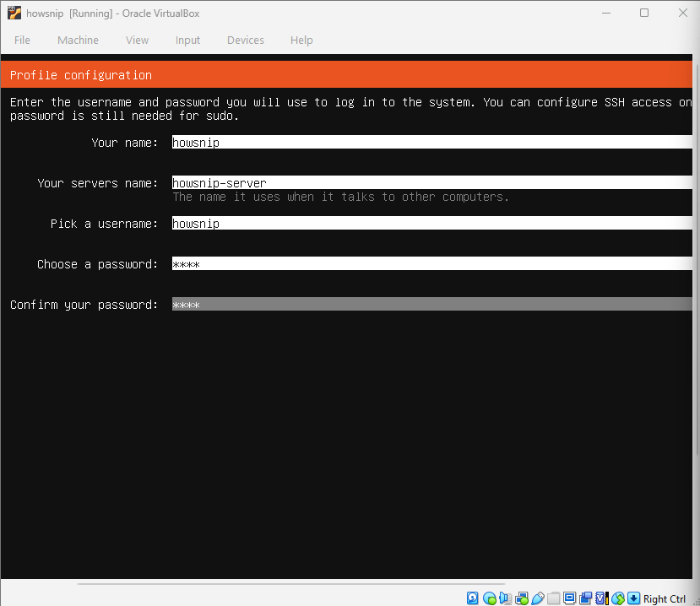Click the 'Confirm your password:' label
The width and height of the screenshot is (700, 606).
pyautogui.click(x=84, y=305)
